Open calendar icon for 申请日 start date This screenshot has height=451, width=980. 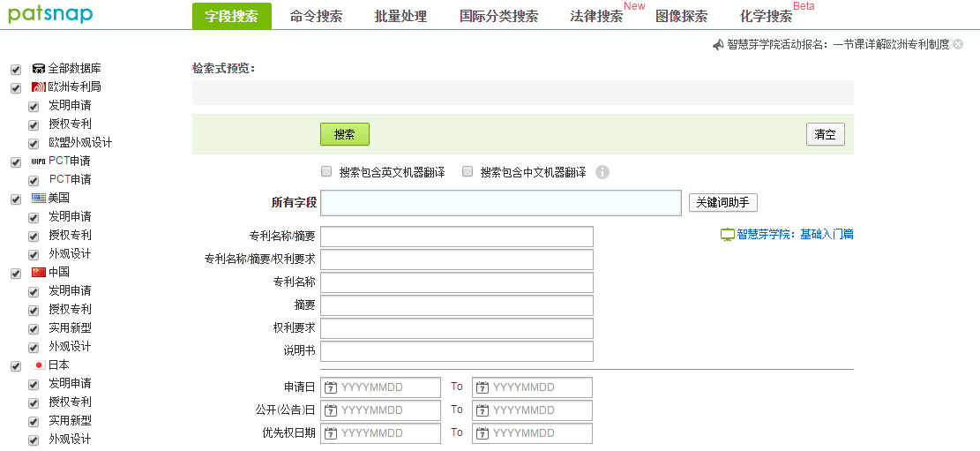point(331,387)
